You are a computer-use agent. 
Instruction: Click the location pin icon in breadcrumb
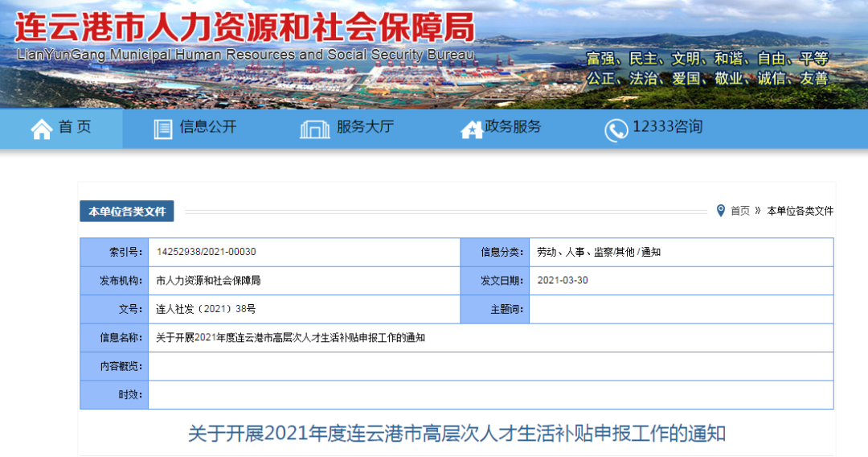click(x=720, y=211)
